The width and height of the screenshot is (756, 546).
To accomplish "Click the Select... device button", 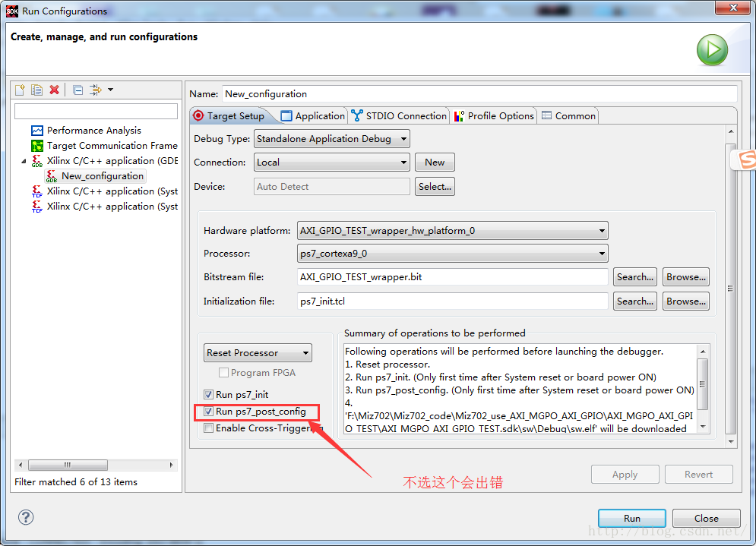I will [435, 187].
